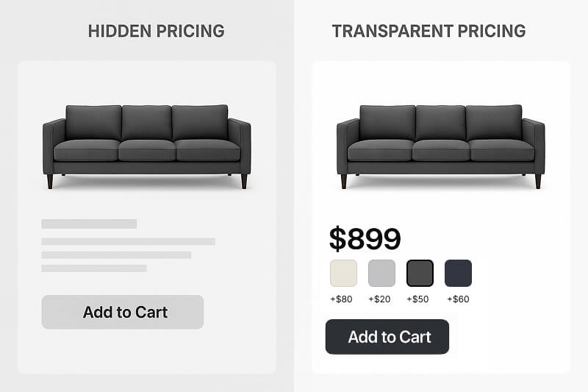Click the longest placeholder text line

click(128, 241)
